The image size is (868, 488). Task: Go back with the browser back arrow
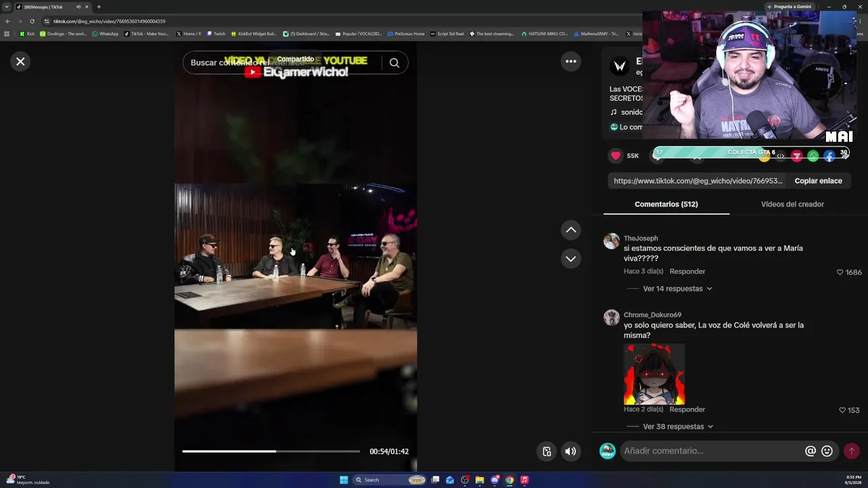pos(7,21)
